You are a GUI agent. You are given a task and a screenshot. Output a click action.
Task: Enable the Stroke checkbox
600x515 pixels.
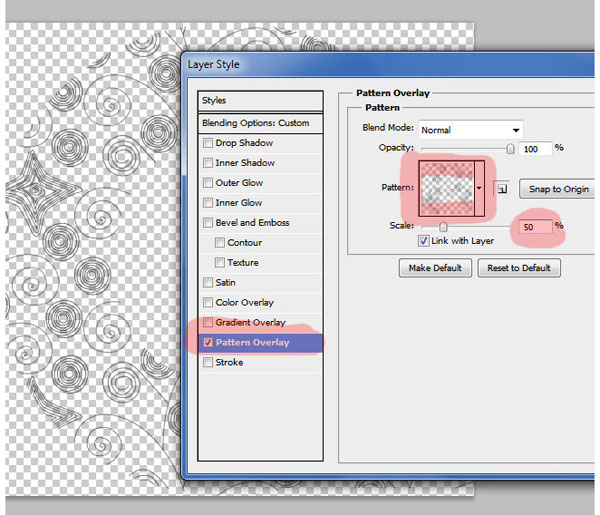point(208,362)
